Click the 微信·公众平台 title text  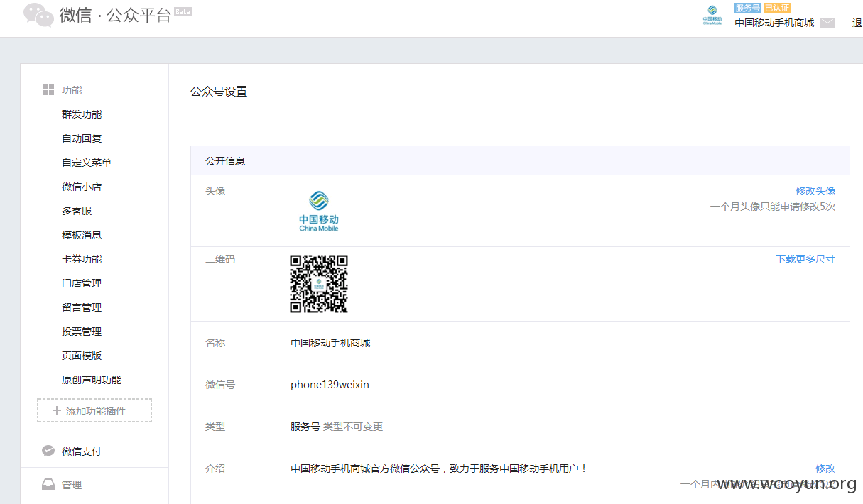coord(115,16)
